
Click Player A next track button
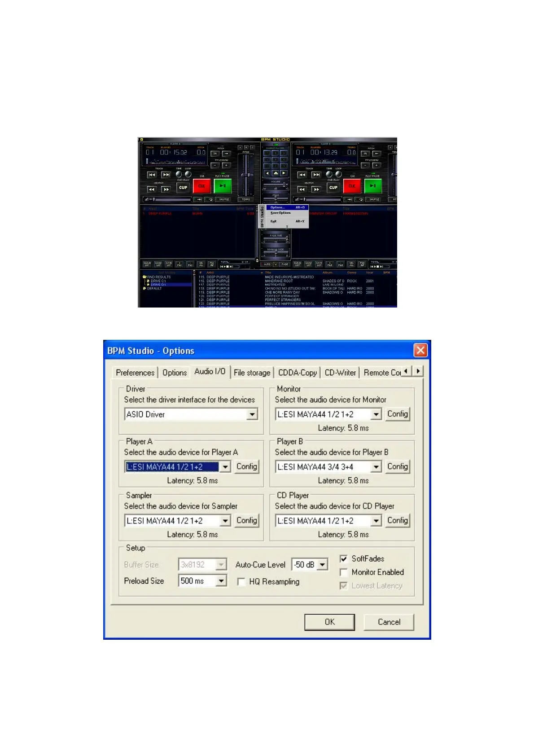click(x=166, y=175)
